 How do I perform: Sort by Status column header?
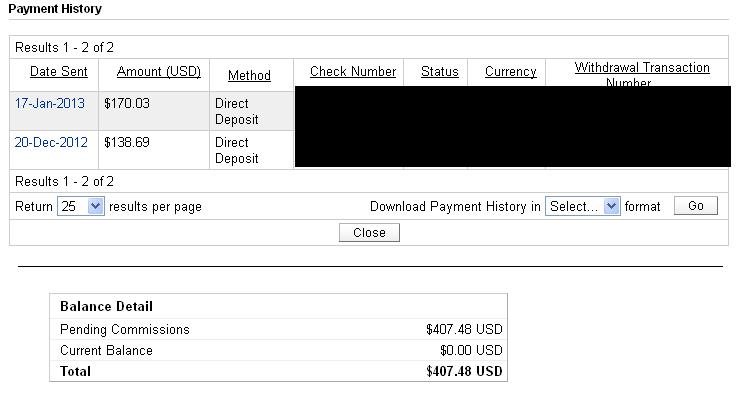[x=440, y=72]
